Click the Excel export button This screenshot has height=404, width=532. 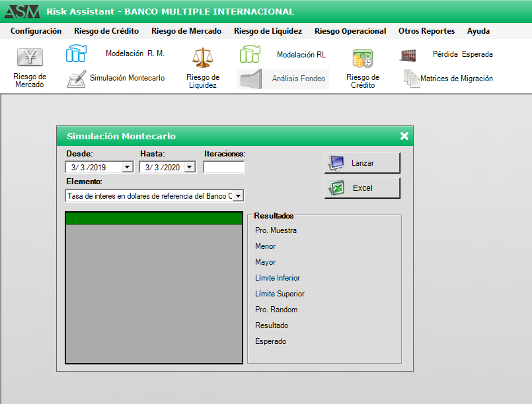coord(362,188)
